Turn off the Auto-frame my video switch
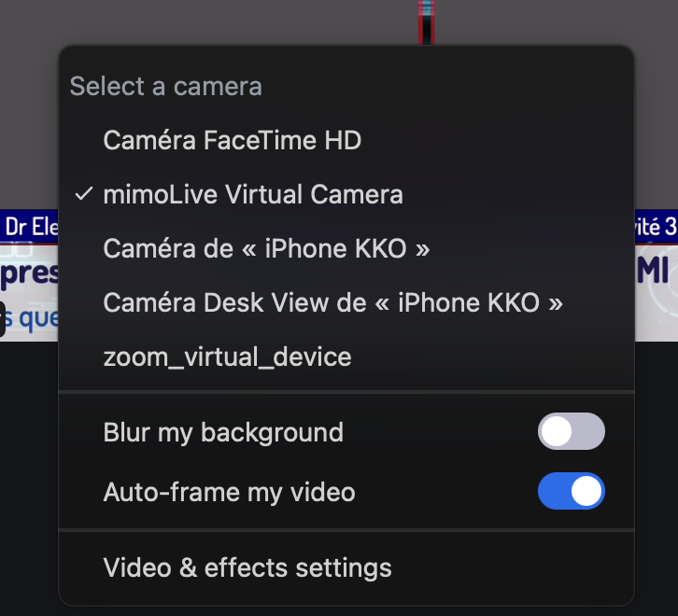The image size is (678, 616). [571, 492]
